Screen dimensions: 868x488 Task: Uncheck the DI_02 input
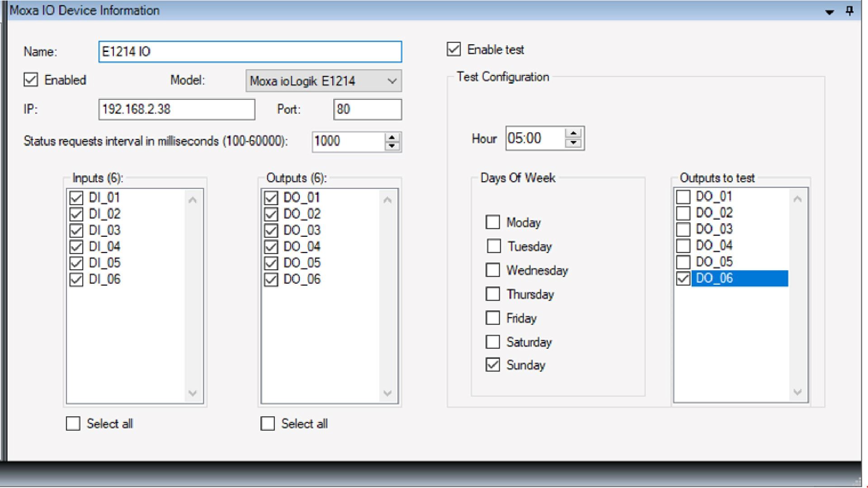point(76,214)
